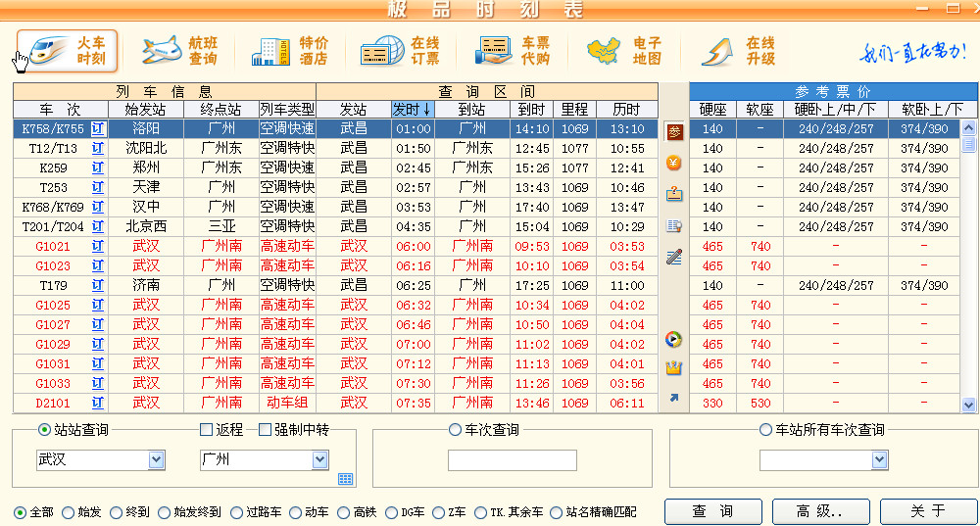Check the 返程 return trip checkbox
980x526 pixels.
[206, 430]
